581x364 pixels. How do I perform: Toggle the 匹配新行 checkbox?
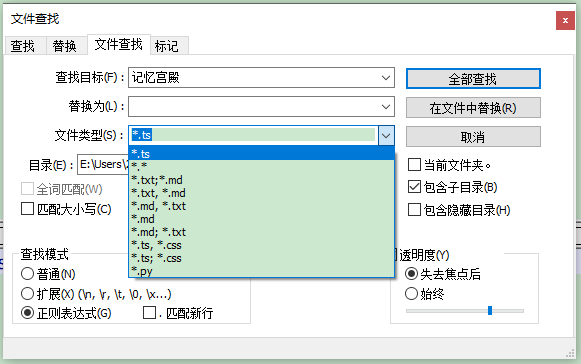pos(149,312)
